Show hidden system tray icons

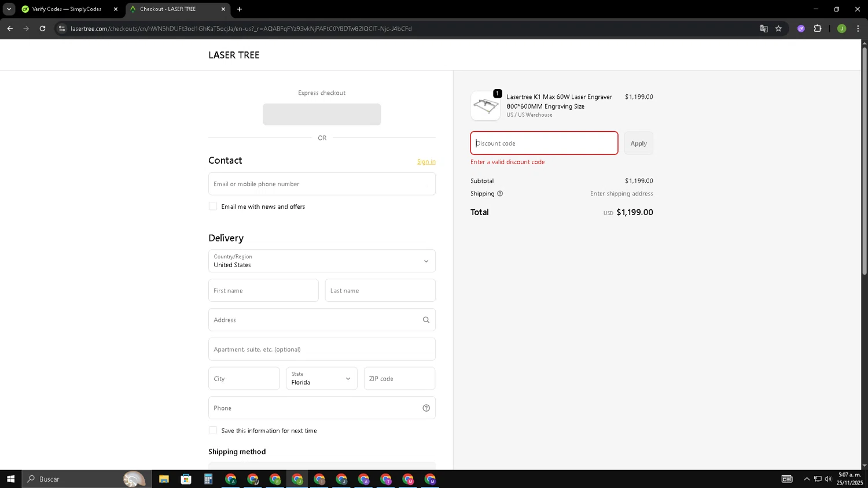tap(807, 479)
